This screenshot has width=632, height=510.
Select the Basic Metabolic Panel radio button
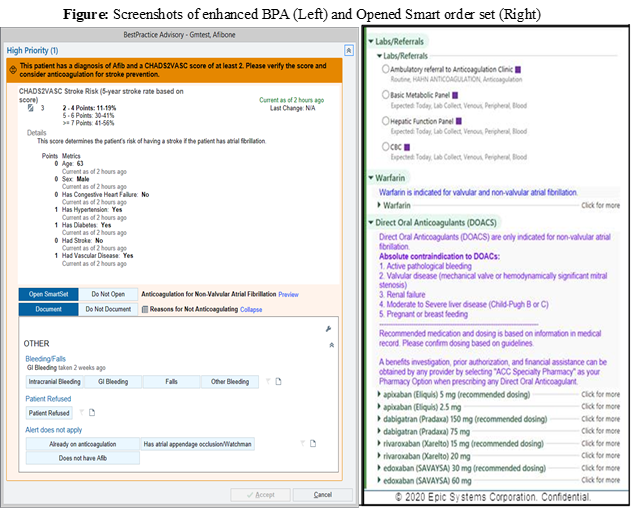[x=384, y=95]
